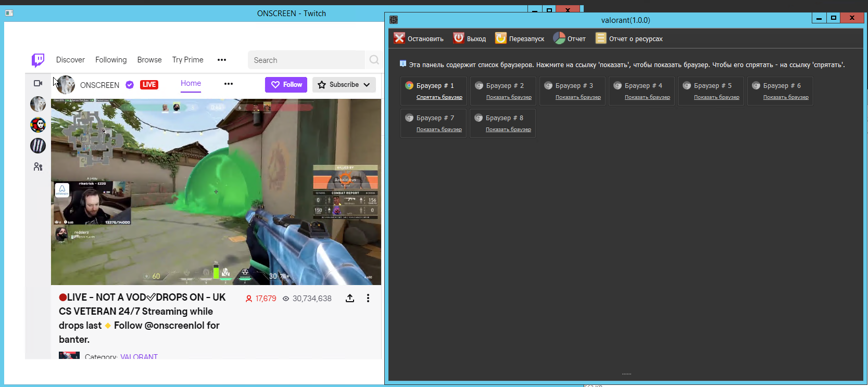Click the ONSCREEN channel name
Screen dimensions: 868x387
pos(99,85)
